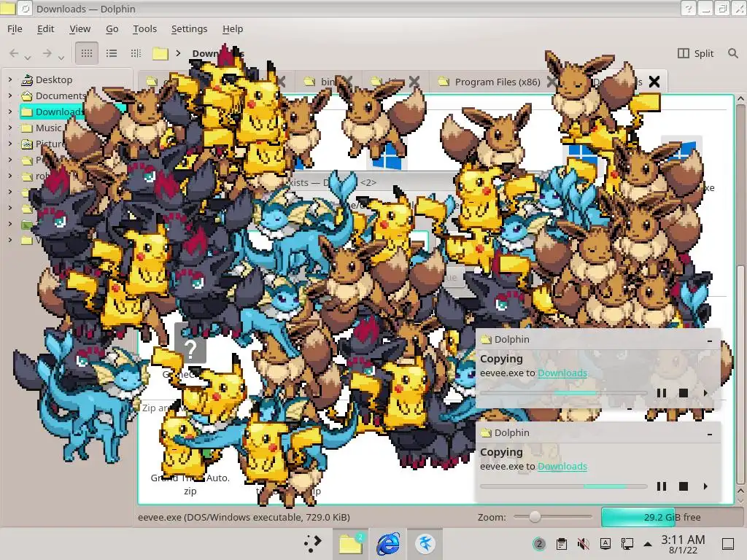Expand details of lower Copying job
This screenshot has width=747, height=560.
(x=705, y=486)
